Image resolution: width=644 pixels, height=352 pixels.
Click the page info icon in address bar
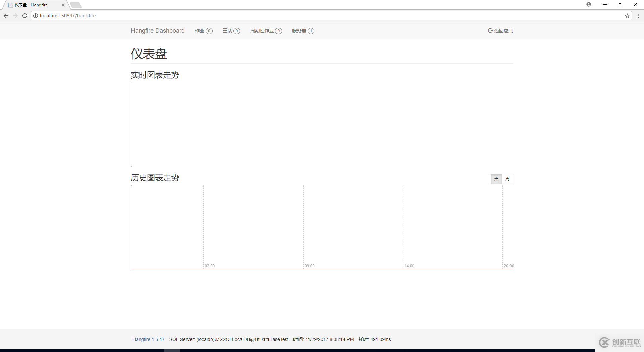pyautogui.click(x=36, y=16)
